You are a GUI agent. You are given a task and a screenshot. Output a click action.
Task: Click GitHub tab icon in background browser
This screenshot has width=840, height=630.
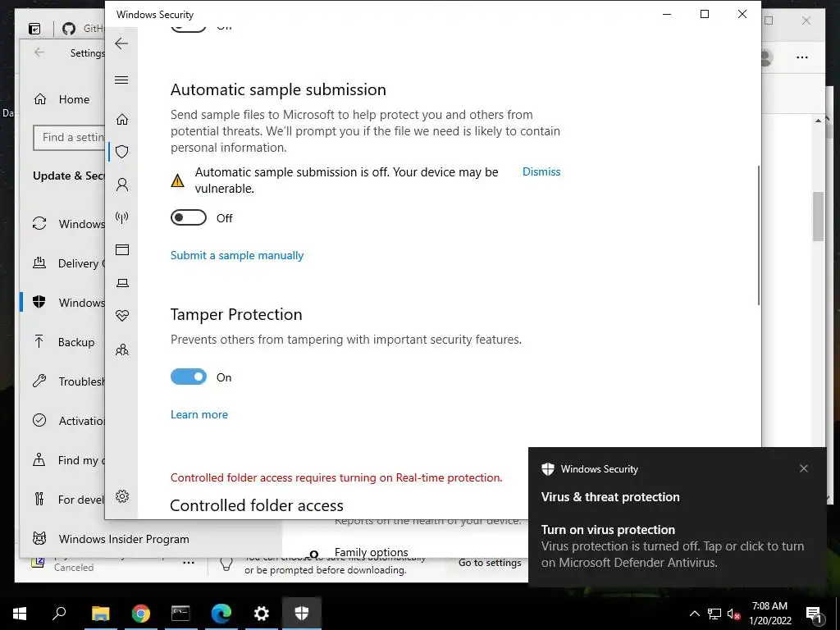tap(69, 29)
